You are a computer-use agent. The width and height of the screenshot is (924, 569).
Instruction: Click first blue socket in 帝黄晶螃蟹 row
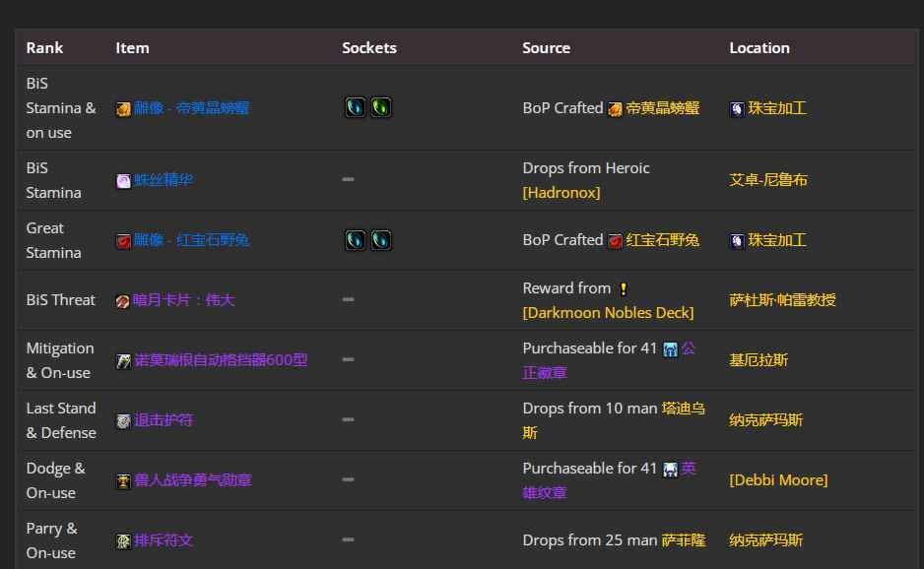coord(356,107)
